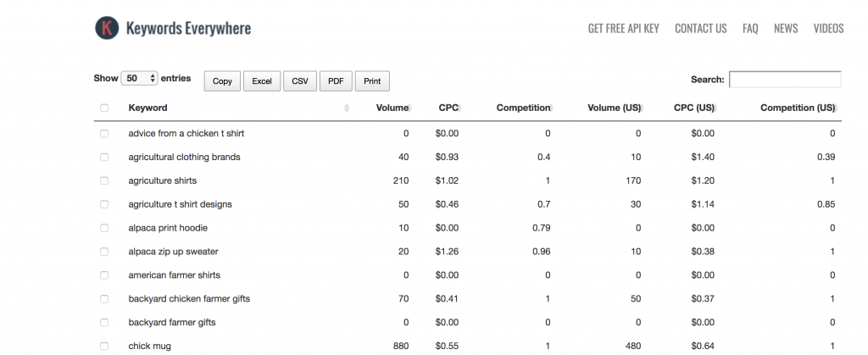This screenshot has height=355, width=868.
Task: Click the keyword 'alpaca print hoodie'
Action: (x=168, y=228)
